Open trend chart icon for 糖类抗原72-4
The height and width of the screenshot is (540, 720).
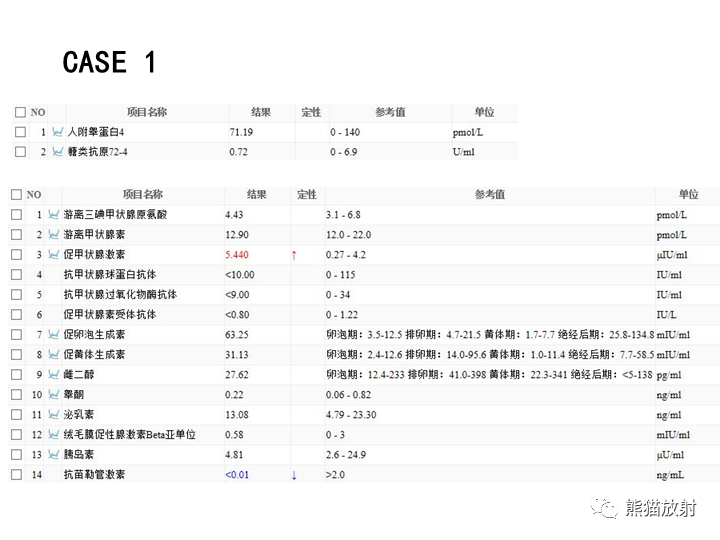[x=57, y=152]
